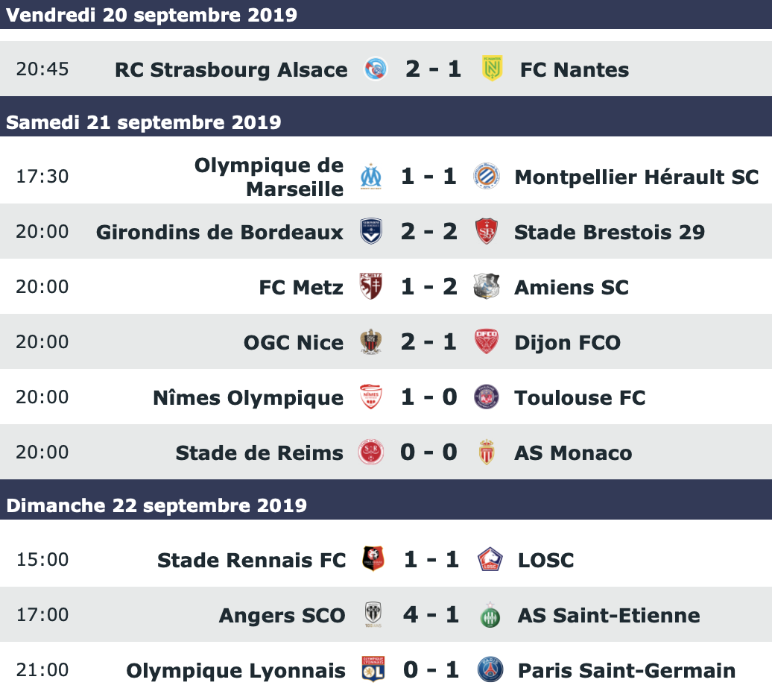Click the Montpellier Hérault SC crest

tap(486, 177)
